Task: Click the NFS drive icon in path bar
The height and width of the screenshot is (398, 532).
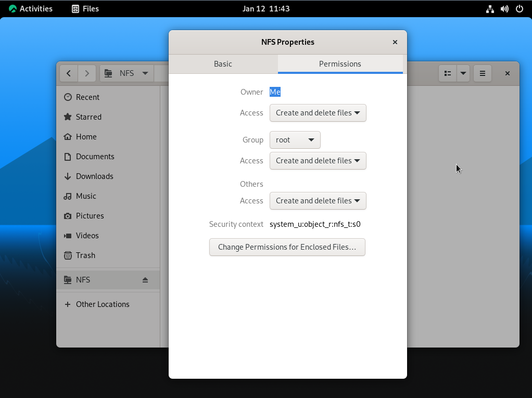Action: pos(108,73)
